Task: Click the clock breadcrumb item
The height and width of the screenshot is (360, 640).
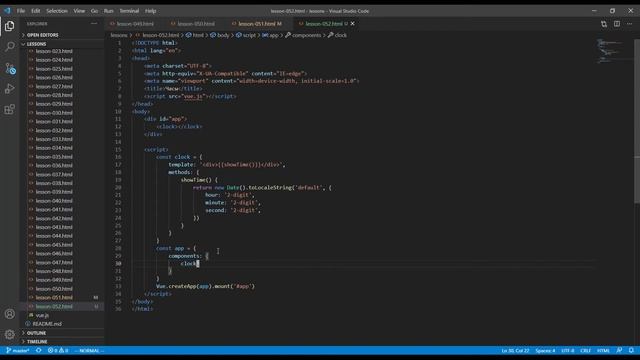Action: tap(340, 35)
